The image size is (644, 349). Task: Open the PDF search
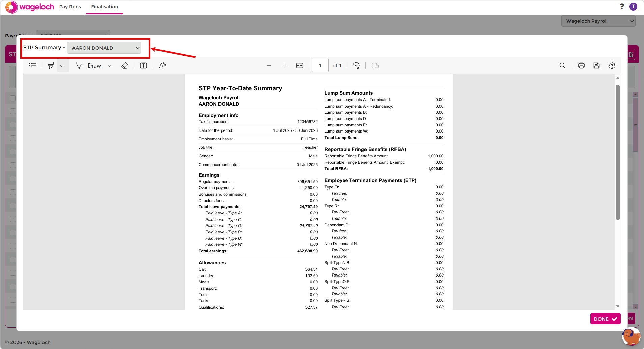(x=562, y=65)
